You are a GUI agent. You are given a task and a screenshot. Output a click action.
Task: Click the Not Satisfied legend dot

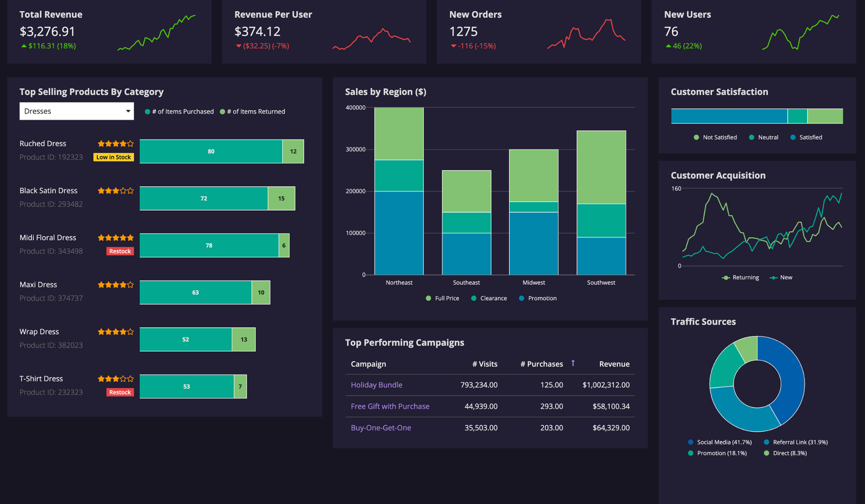(696, 137)
